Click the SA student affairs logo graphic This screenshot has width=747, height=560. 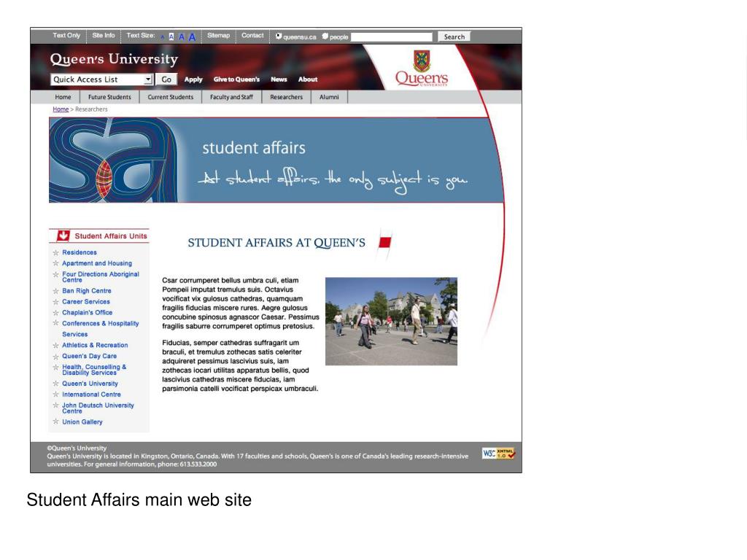tap(113, 160)
